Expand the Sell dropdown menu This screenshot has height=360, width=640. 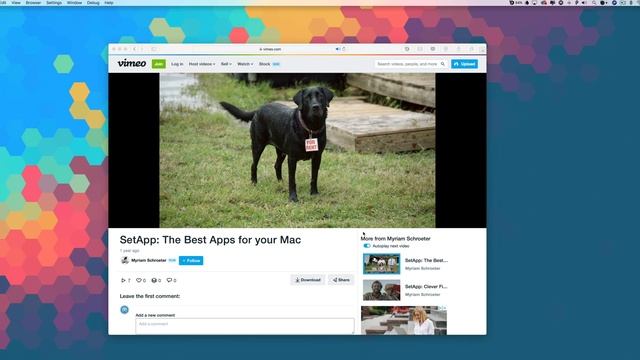click(226, 64)
